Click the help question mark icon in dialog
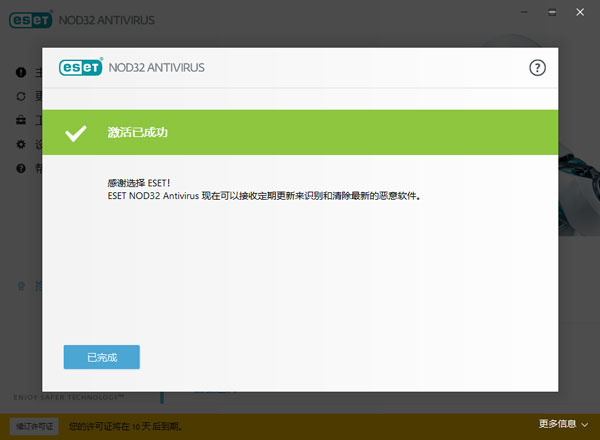 click(x=537, y=68)
